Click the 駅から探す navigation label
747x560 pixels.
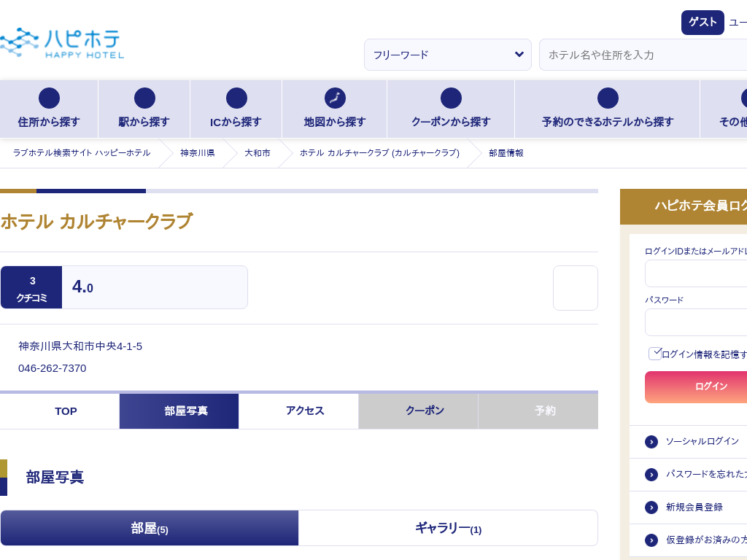pos(144,122)
